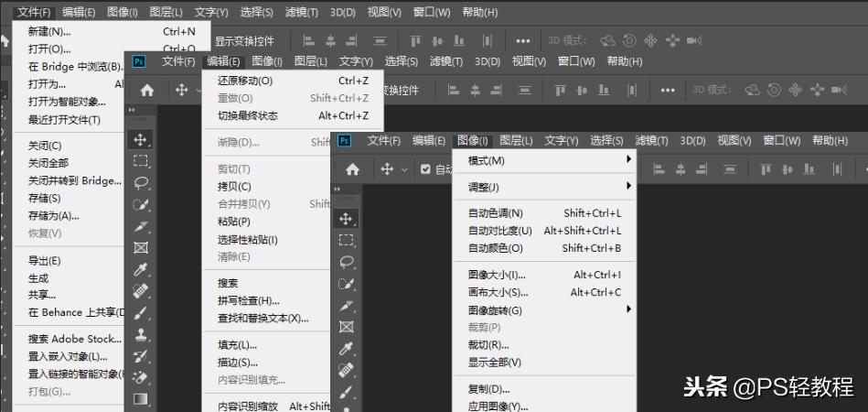Select Clone Stamp tool in middle window toolbox
868x412 pixels.
pyautogui.click(x=141, y=334)
